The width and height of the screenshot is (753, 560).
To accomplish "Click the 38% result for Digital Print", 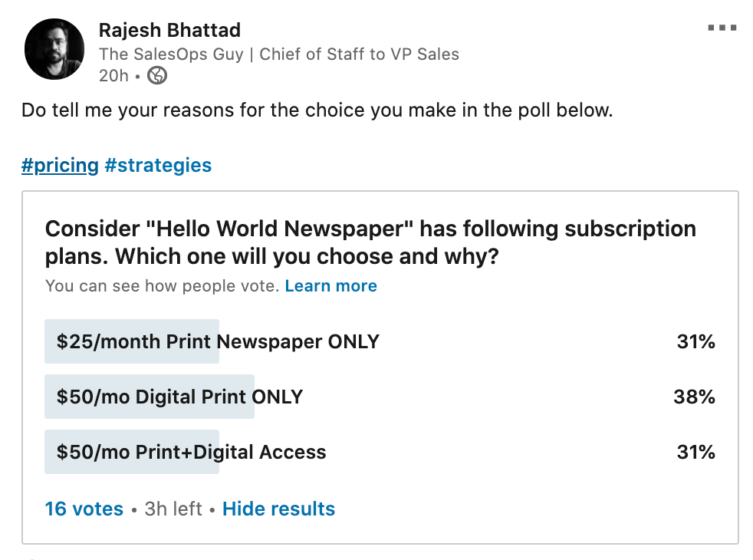I will coord(694,397).
